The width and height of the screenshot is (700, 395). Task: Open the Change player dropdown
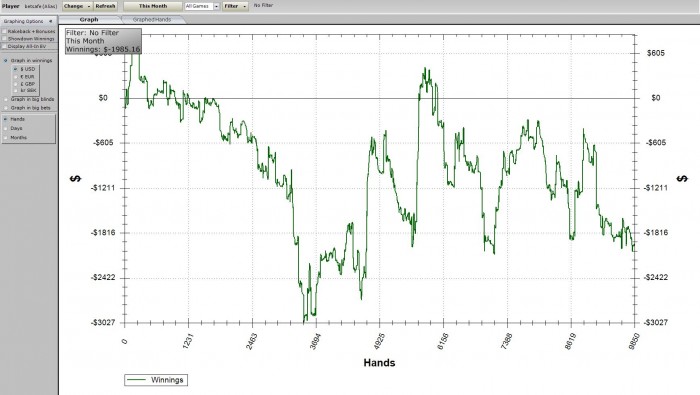click(77, 6)
